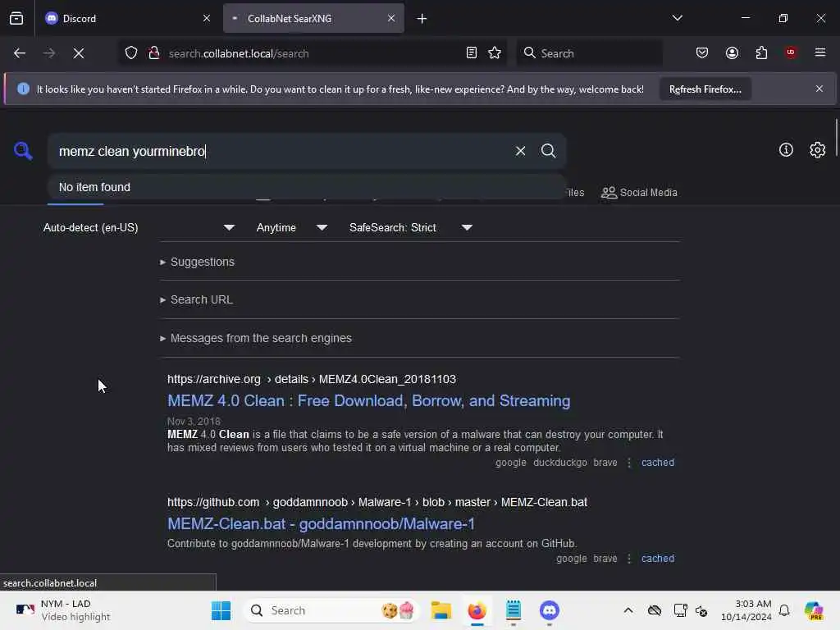This screenshot has height=630, width=840.
Task: Open Anytime time range dropdown
Action: point(291,228)
